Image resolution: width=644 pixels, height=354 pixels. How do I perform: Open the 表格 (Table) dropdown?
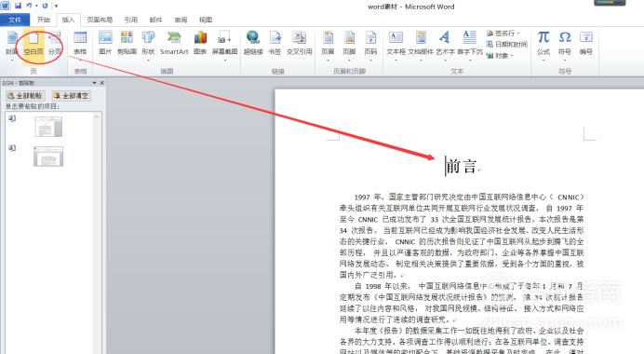pos(80,46)
